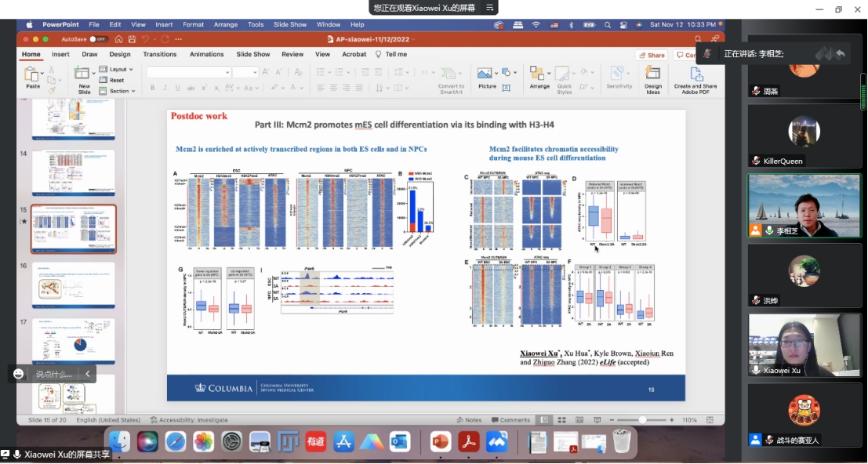Click the Comments button in the status bar
The image size is (868, 464).
[x=510, y=420]
